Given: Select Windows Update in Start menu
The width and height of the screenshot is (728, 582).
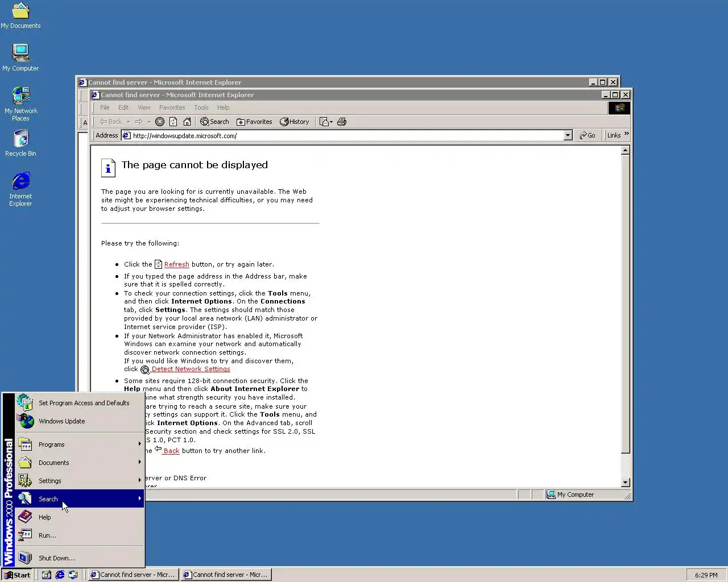Looking at the screenshot, I should (x=80, y=421).
